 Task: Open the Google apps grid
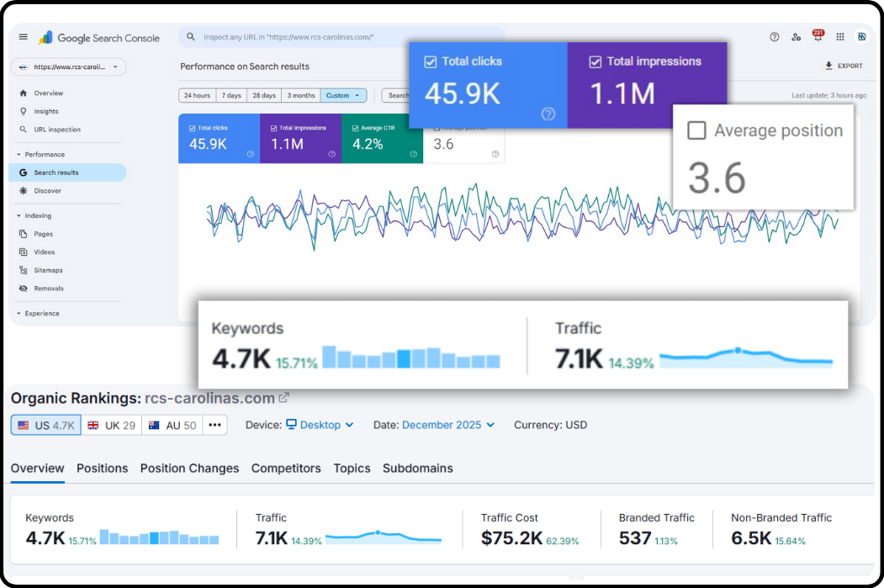pos(840,37)
